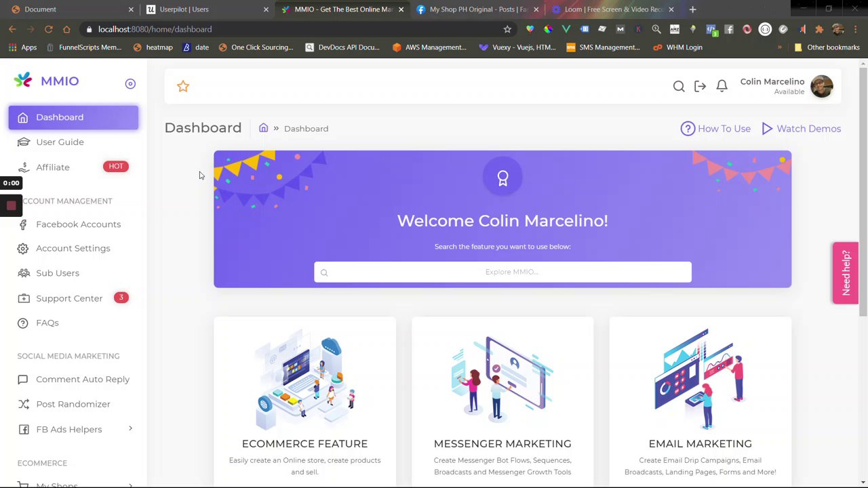Open WHM Login bookmark
This screenshot has width=868, height=488.
(x=677, y=47)
